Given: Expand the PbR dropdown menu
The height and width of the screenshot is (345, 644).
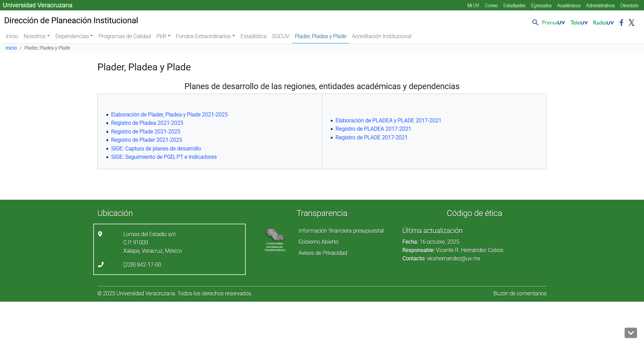Looking at the screenshot, I should [x=163, y=36].
